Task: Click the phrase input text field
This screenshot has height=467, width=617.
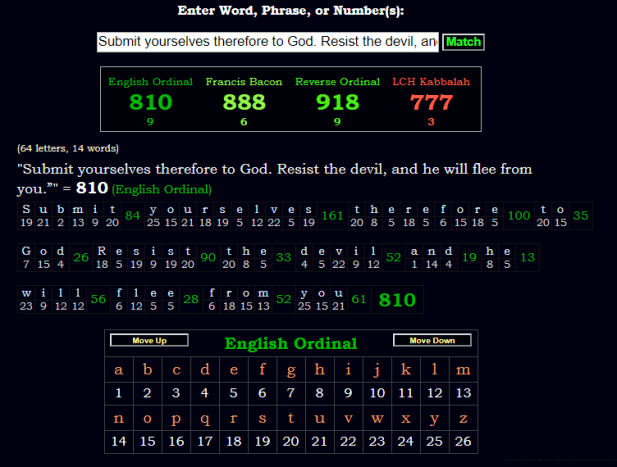Action: 267,42
